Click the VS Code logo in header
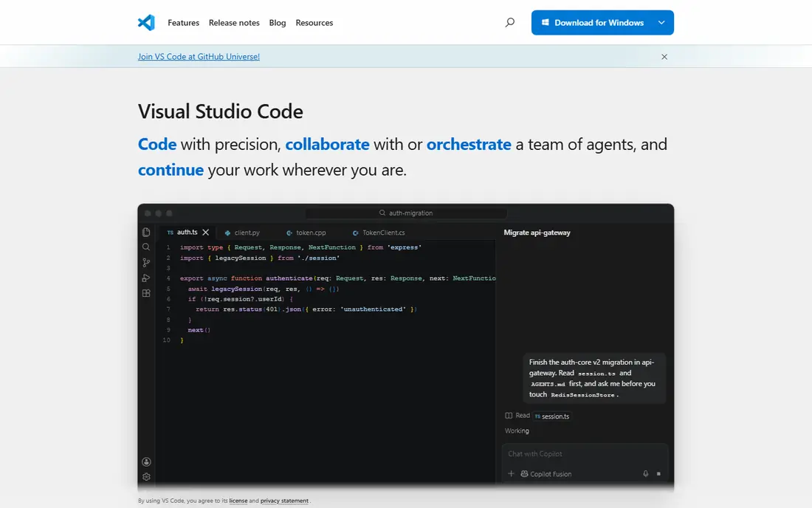 click(x=146, y=22)
